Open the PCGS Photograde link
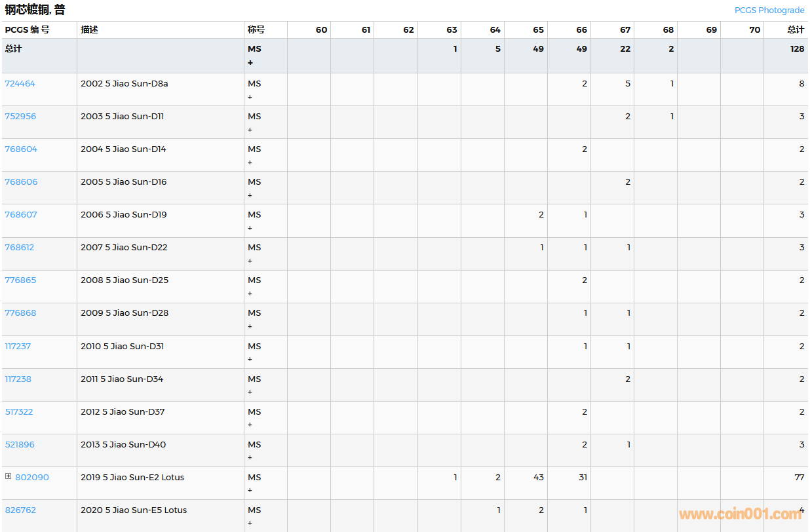 (769, 10)
